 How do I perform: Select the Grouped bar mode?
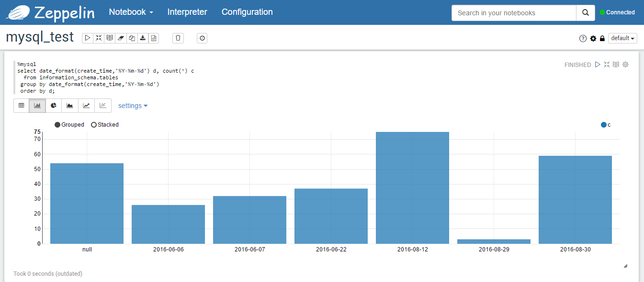69,125
